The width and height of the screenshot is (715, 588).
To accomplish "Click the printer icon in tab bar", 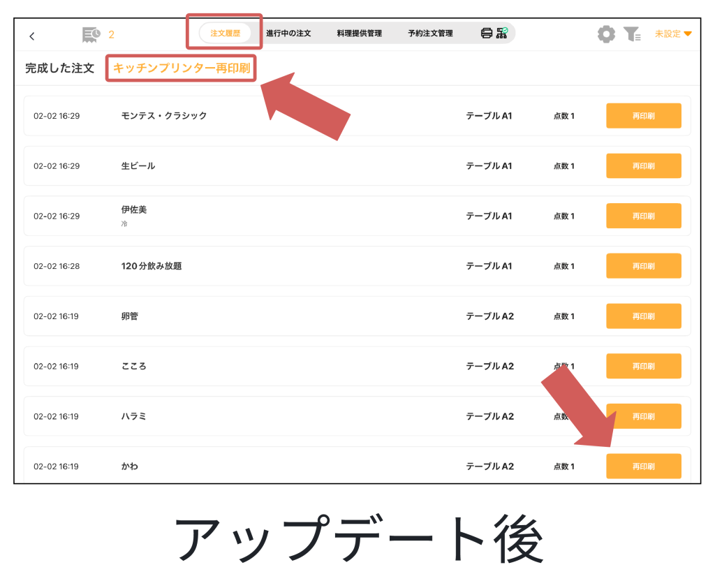I will [487, 33].
